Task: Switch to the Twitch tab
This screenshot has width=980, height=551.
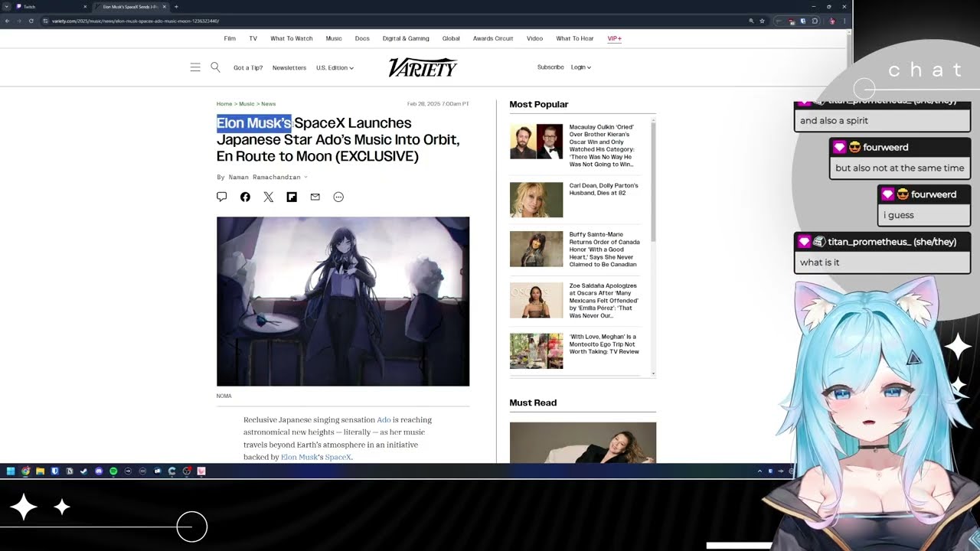Action: [46, 7]
